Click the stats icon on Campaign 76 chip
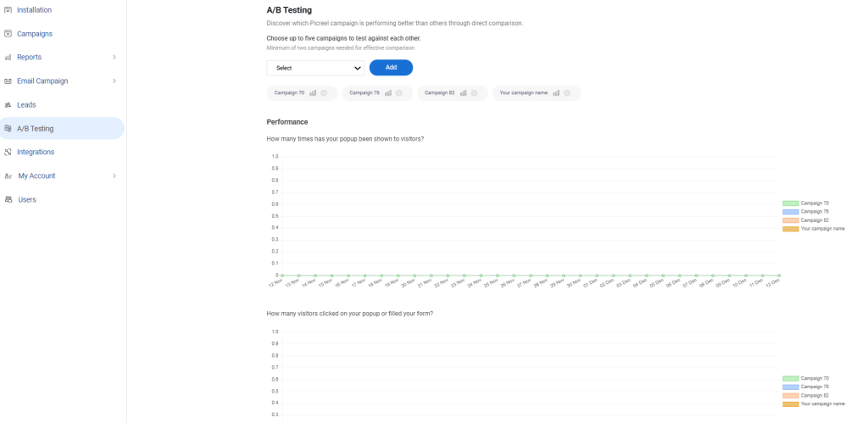868x423 pixels. pos(387,93)
